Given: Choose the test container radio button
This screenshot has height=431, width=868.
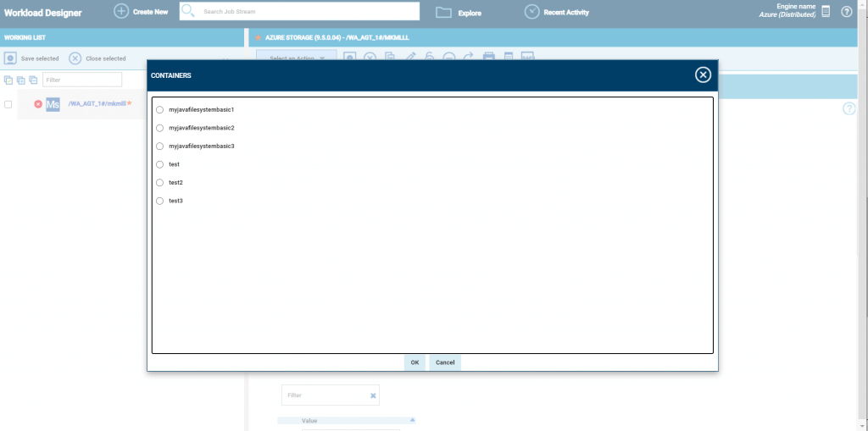Looking at the screenshot, I should click(x=159, y=164).
